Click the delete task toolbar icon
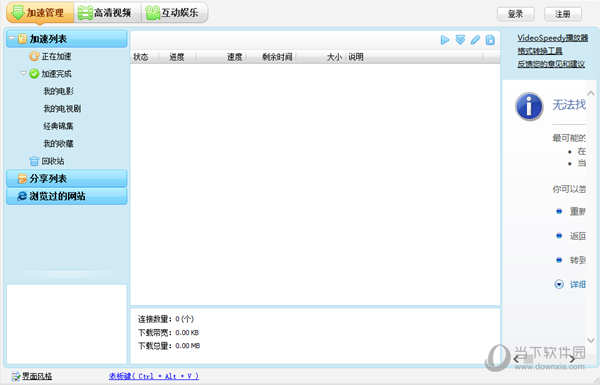The width and height of the screenshot is (600, 385). pos(490,40)
